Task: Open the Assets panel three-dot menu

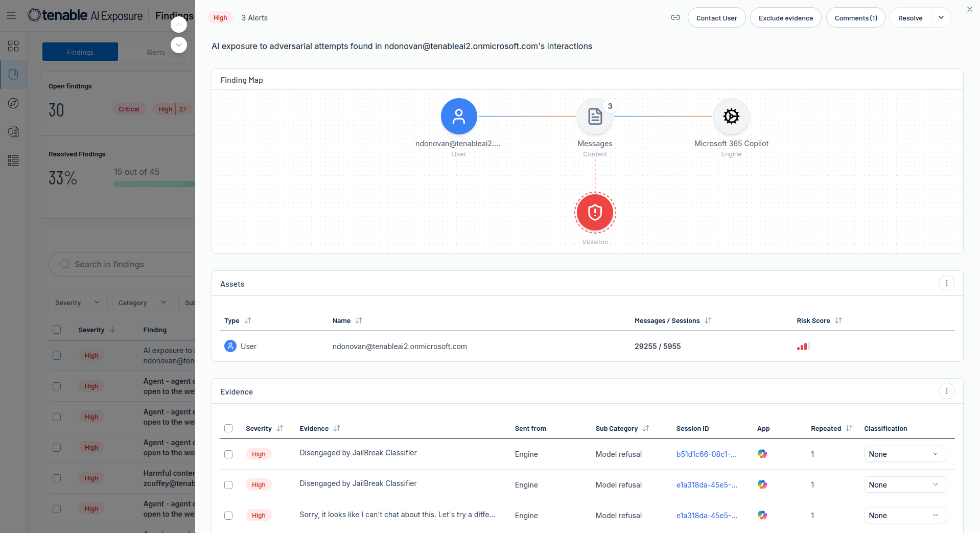Action: click(x=946, y=283)
